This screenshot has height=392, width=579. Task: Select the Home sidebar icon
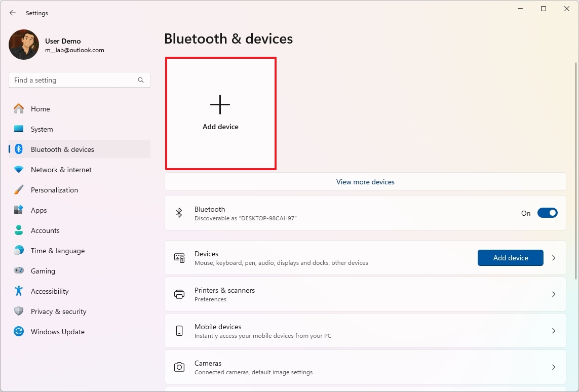(20, 108)
